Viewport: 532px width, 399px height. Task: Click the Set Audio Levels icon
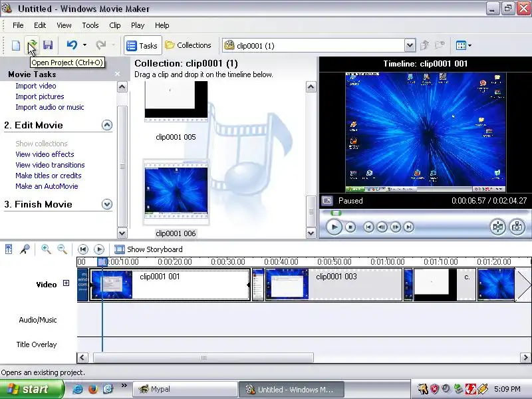pos(9,249)
